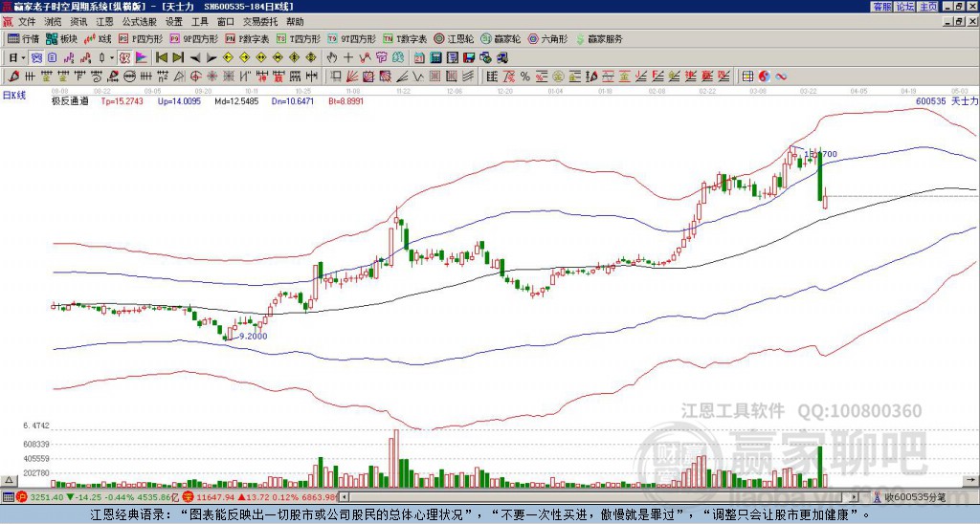Click the 行情 quotes toolbar button
980x524 pixels.
coord(24,38)
